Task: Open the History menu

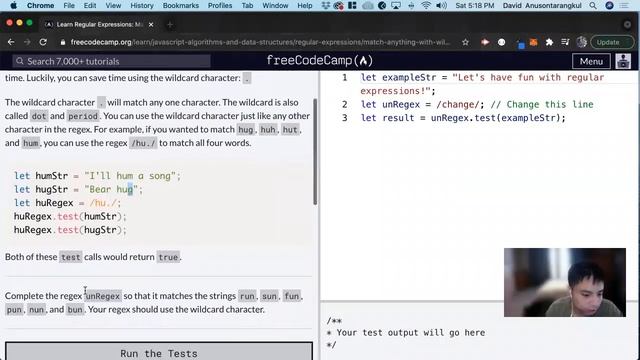Action: tap(142, 5)
